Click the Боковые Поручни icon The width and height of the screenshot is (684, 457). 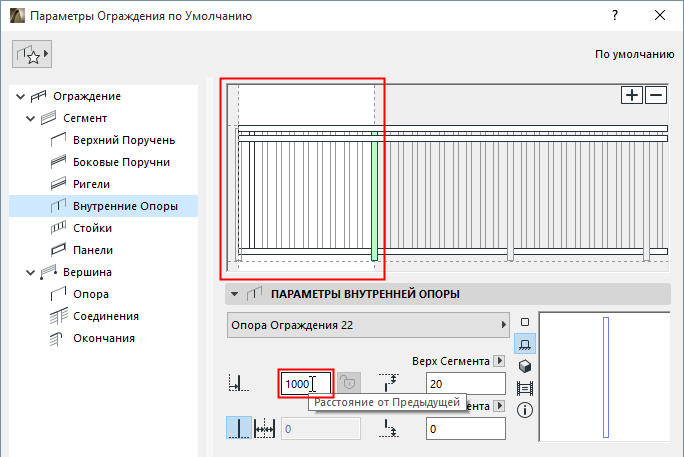pos(58,162)
